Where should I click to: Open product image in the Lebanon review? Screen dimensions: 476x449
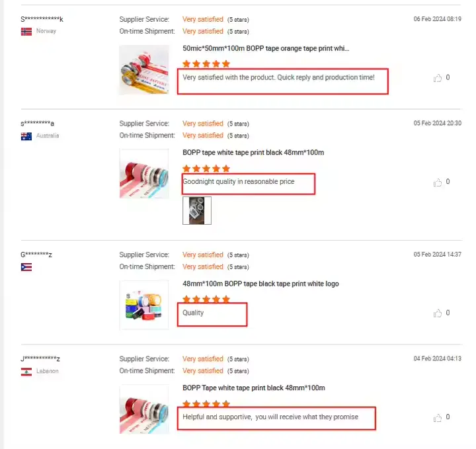144,409
